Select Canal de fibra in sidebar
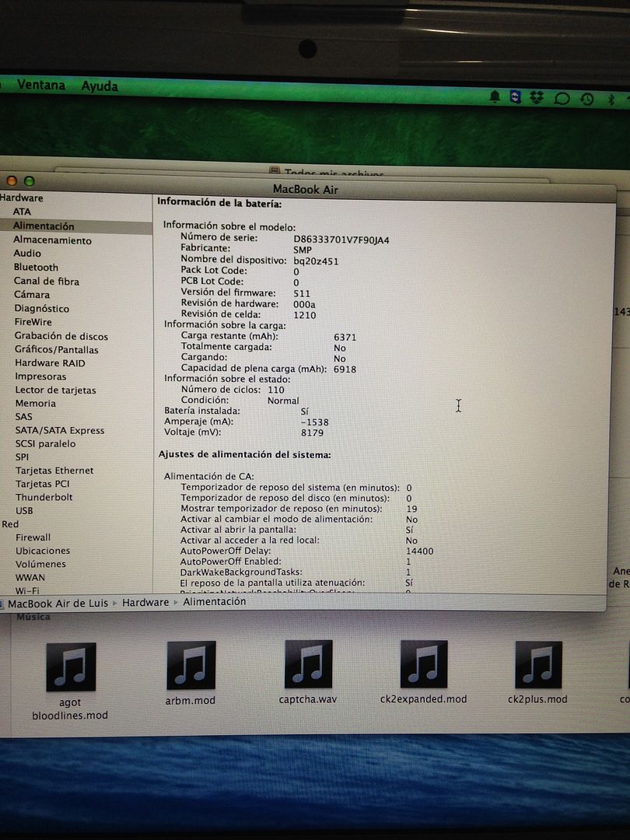 coord(47,281)
